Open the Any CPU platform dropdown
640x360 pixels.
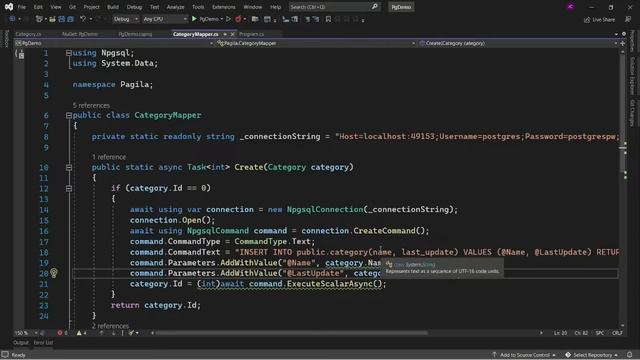[x=165, y=19]
